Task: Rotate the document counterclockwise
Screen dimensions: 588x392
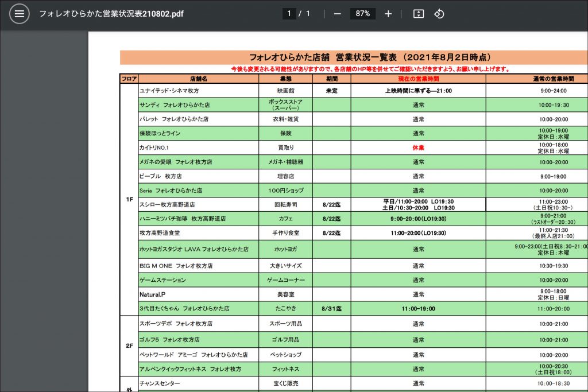Action: tap(439, 14)
